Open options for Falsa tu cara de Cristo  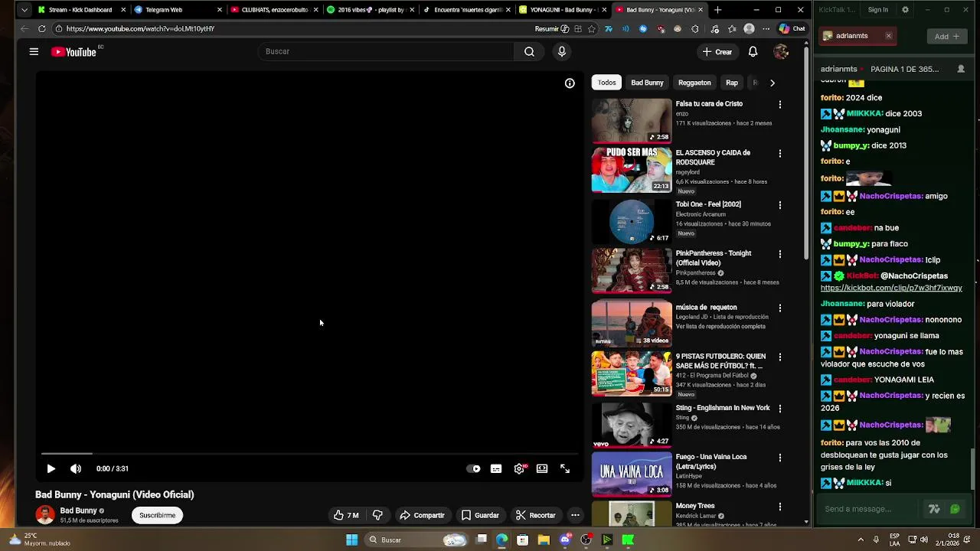780,104
